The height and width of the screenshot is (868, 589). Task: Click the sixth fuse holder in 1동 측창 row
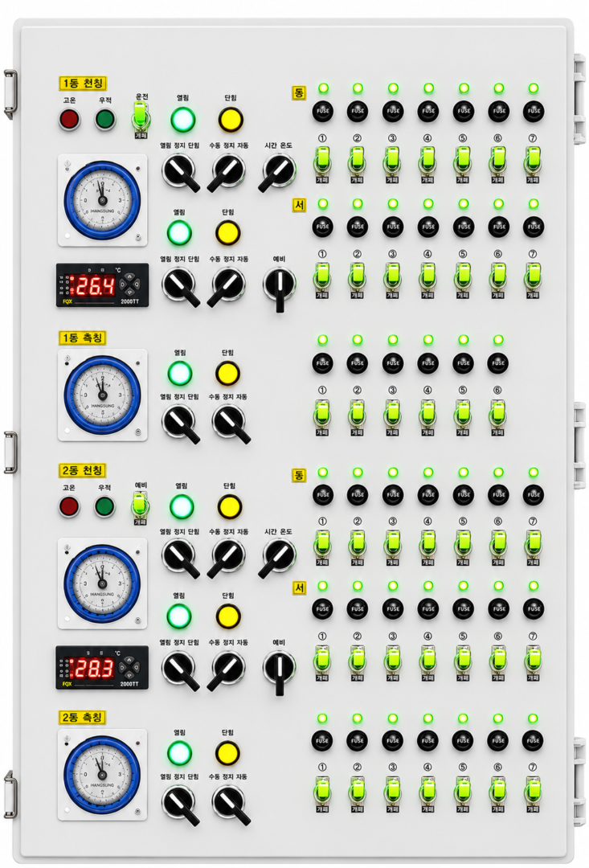(x=498, y=363)
